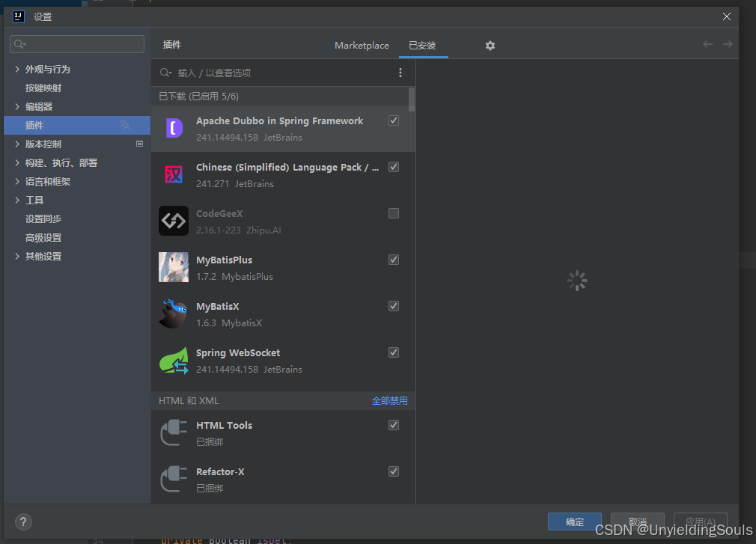756x544 pixels.
Task: Uncheck the Refactor-X plugin
Action: tap(394, 471)
